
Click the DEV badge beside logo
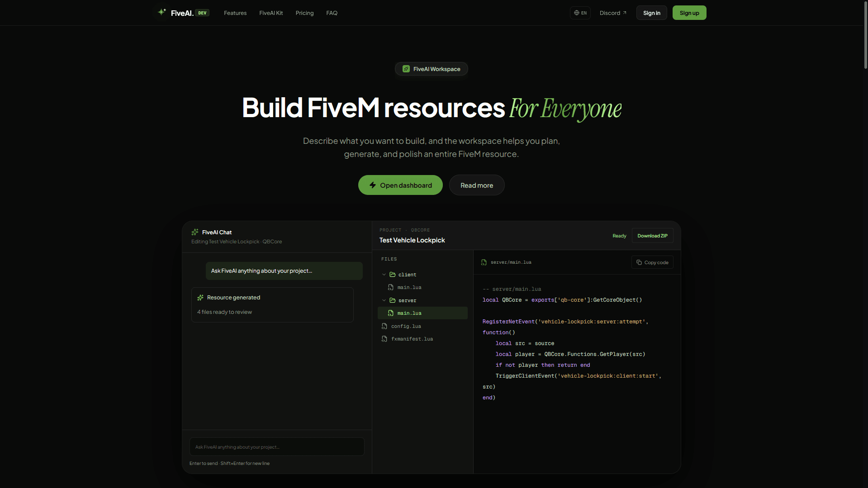[202, 13]
